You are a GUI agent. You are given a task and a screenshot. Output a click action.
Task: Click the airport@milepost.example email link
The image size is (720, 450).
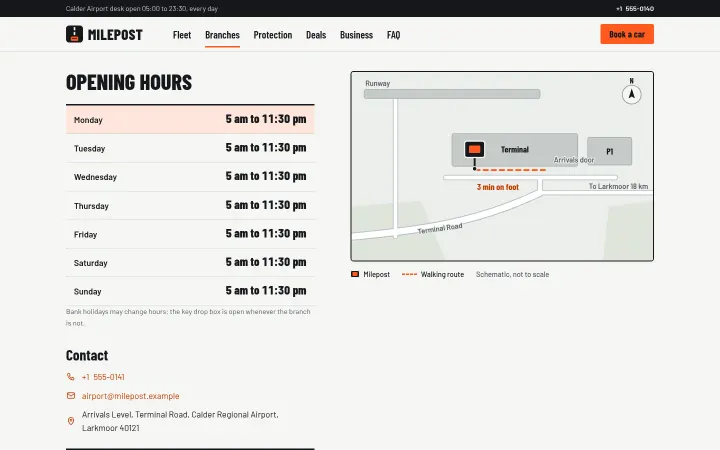pos(130,395)
